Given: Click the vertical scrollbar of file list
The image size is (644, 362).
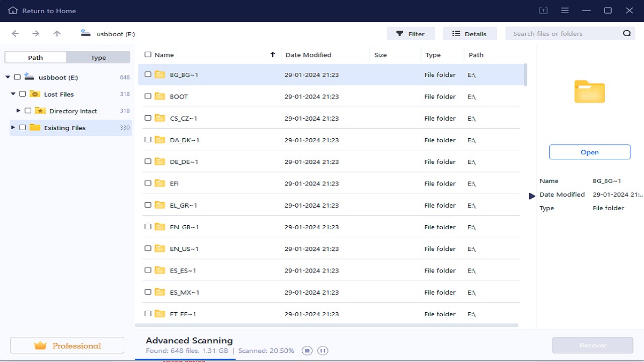Looking at the screenshot, I should pos(525,75).
